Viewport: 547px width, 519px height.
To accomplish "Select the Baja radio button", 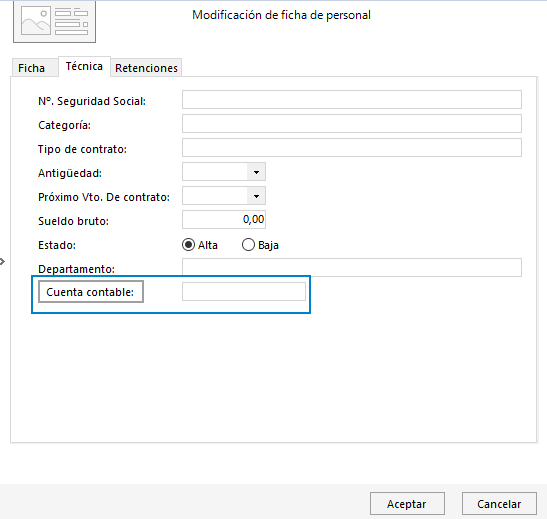I will point(248,245).
